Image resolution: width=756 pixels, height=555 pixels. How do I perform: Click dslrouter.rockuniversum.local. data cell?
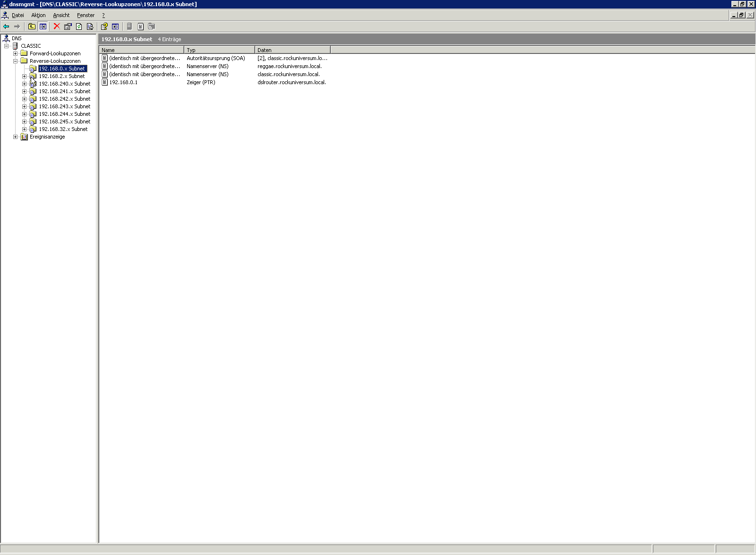click(x=292, y=82)
